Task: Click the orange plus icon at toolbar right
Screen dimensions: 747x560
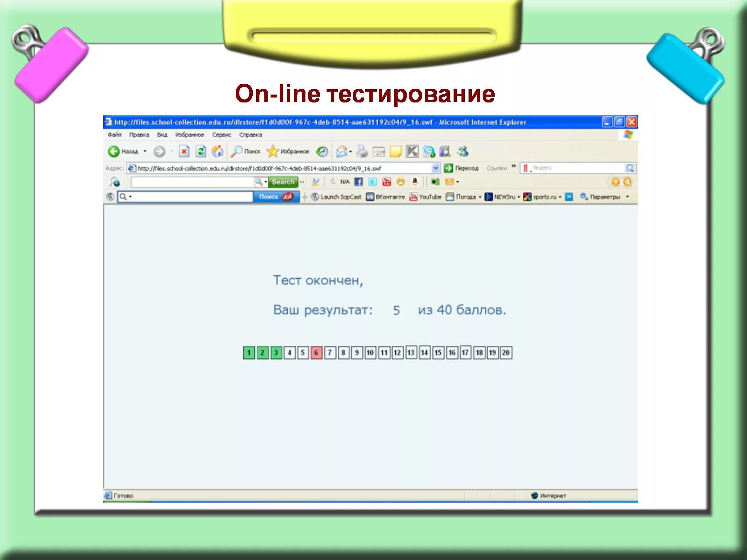Action: [x=616, y=182]
